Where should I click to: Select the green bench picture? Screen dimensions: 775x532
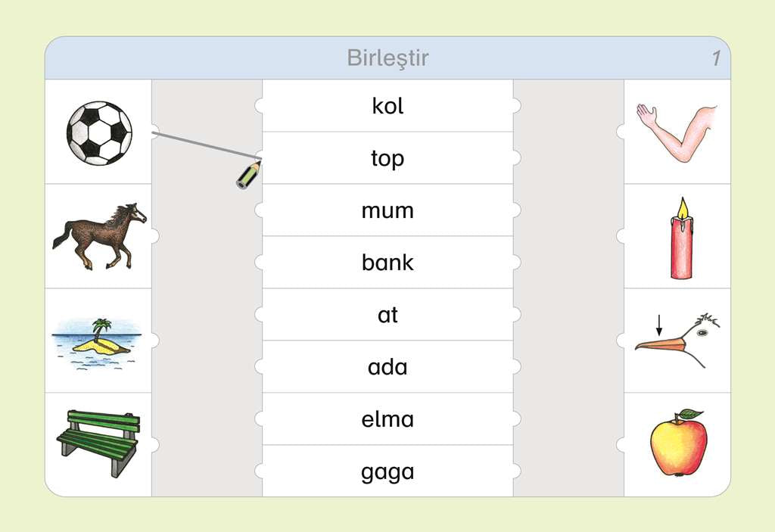click(x=98, y=443)
